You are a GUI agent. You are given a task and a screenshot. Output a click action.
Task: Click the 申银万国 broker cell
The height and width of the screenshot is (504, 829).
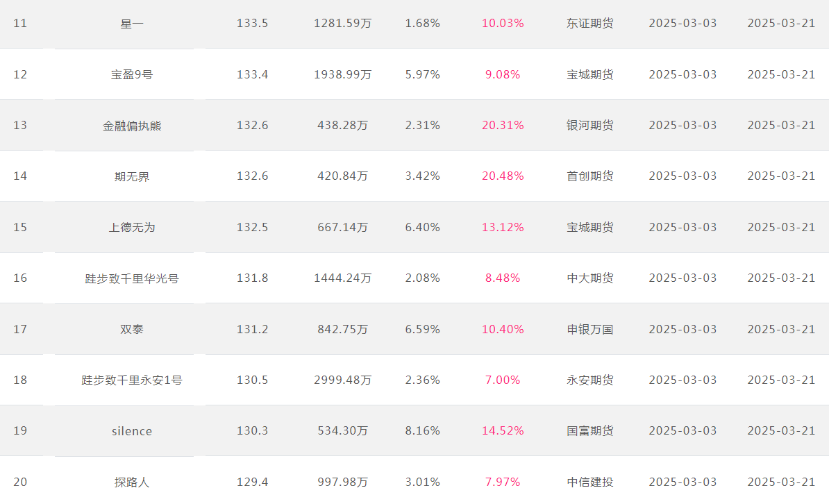[x=590, y=330]
